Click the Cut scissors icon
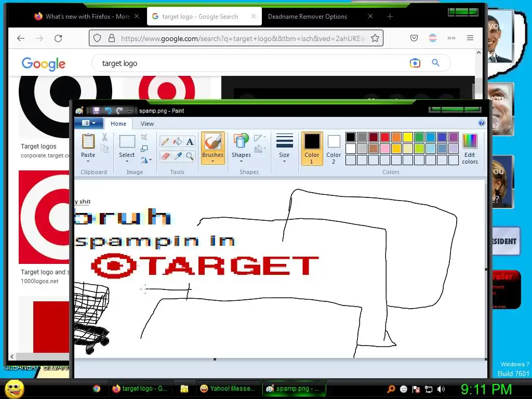 tap(104, 137)
